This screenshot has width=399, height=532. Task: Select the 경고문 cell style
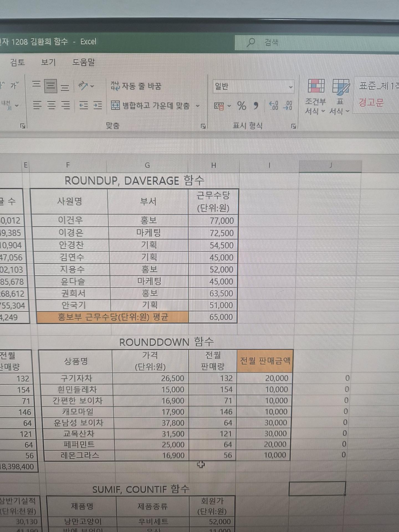(x=371, y=103)
